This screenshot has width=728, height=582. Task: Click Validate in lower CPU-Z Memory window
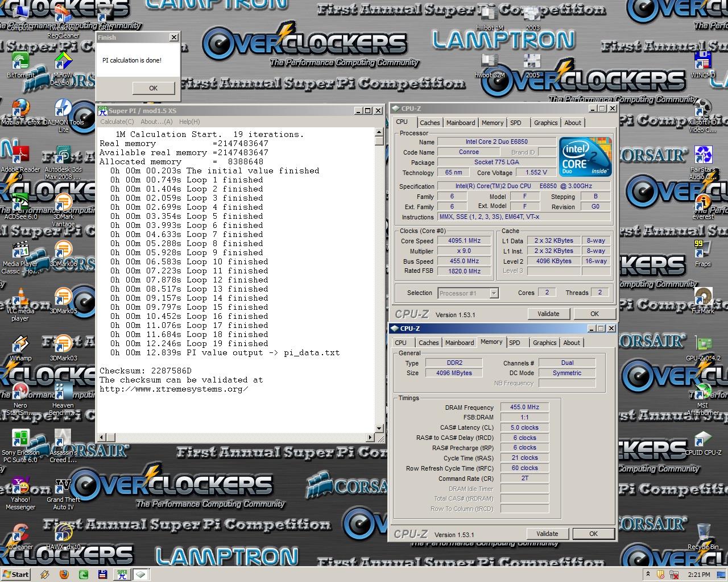coord(547,534)
